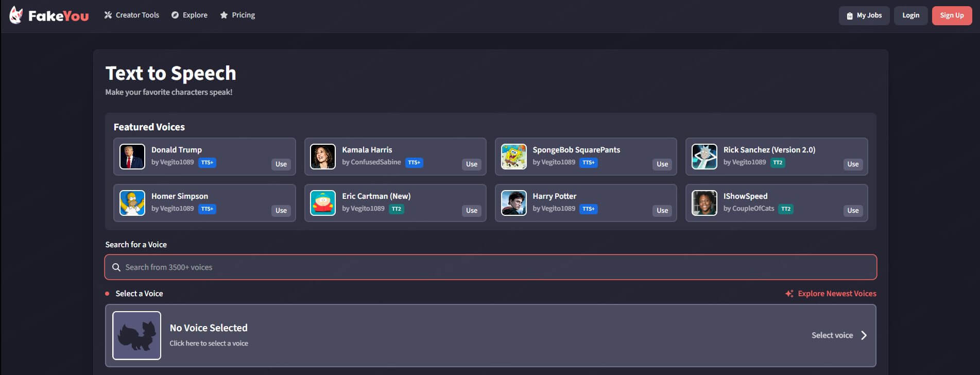This screenshot has height=375, width=980.
Task: Click the Kamala Harris voice name
Action: point(367,150)
